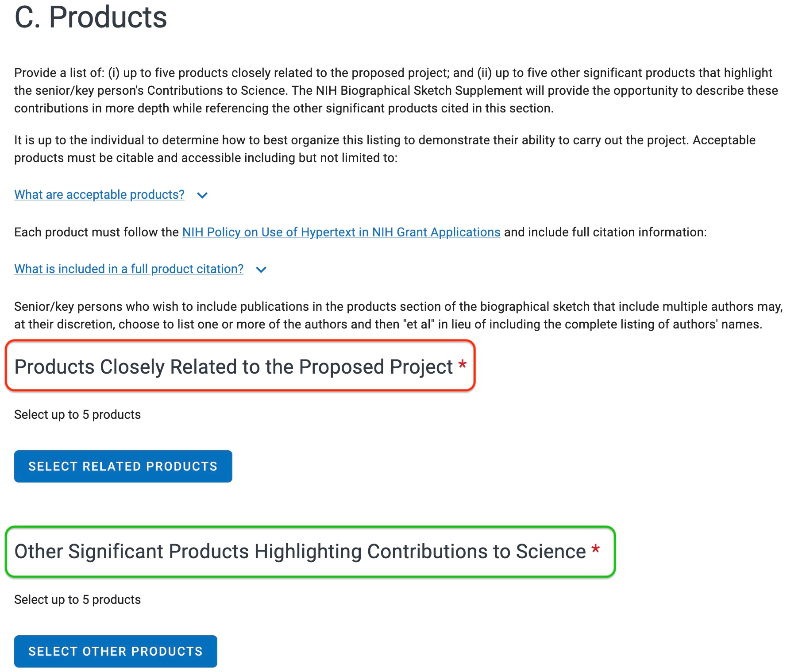Click 'What is included in a full product citation?'
Viewport: 806px width, 672px height.
tap(129, 269)
